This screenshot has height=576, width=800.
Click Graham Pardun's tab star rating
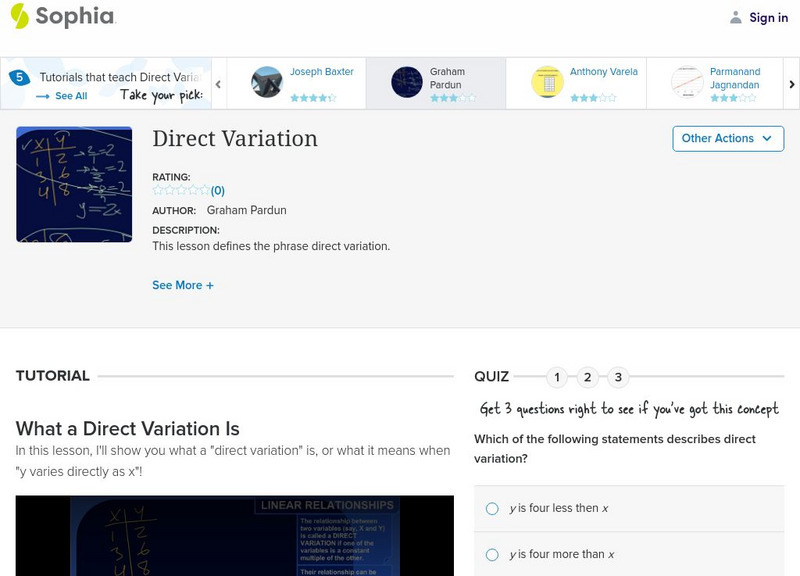click(453, 98)
